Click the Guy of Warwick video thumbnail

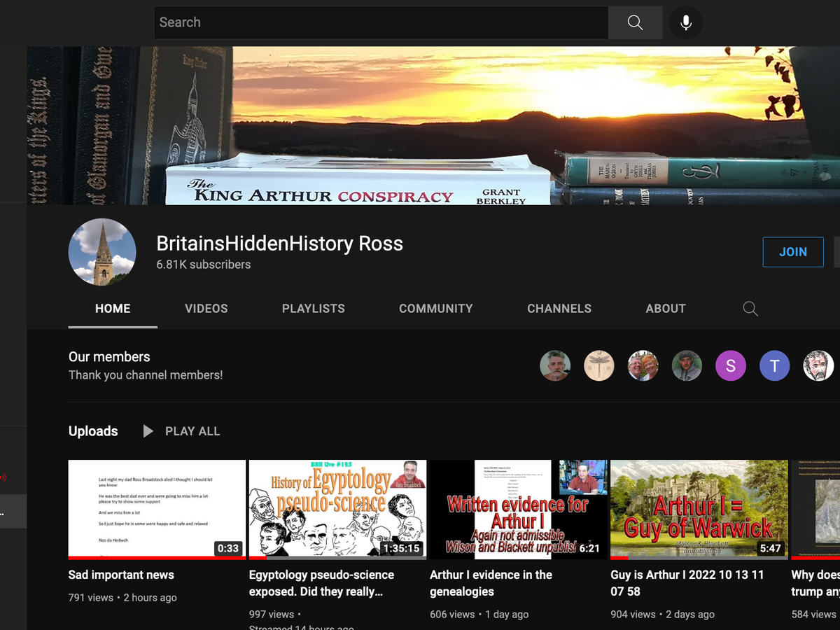(x=699, y=509)
